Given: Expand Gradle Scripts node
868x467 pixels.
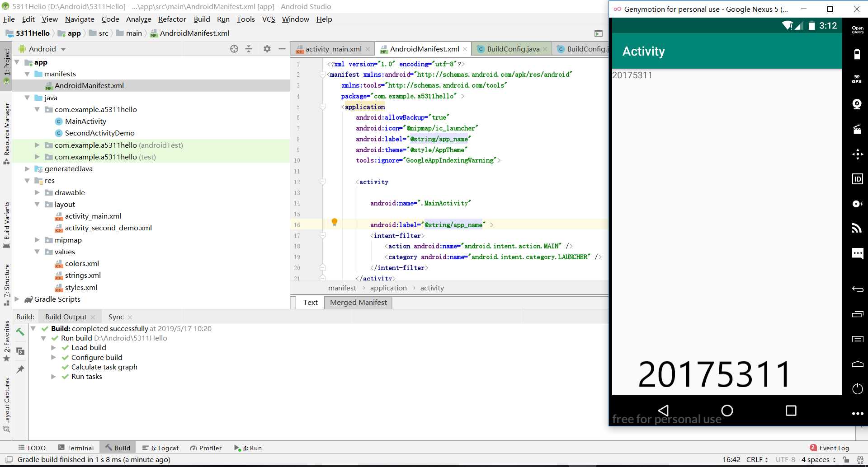Looking at the screenshot, I should coord(17,299).
